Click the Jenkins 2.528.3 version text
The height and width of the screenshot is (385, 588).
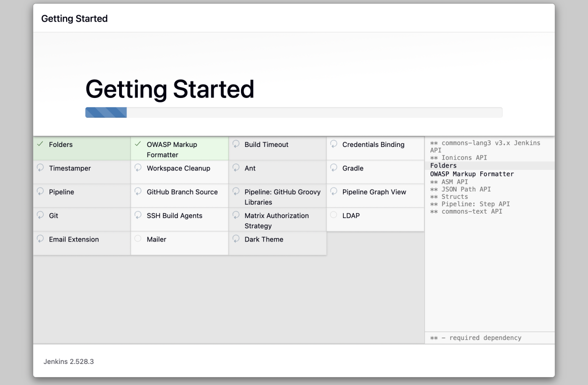[69, 361]
